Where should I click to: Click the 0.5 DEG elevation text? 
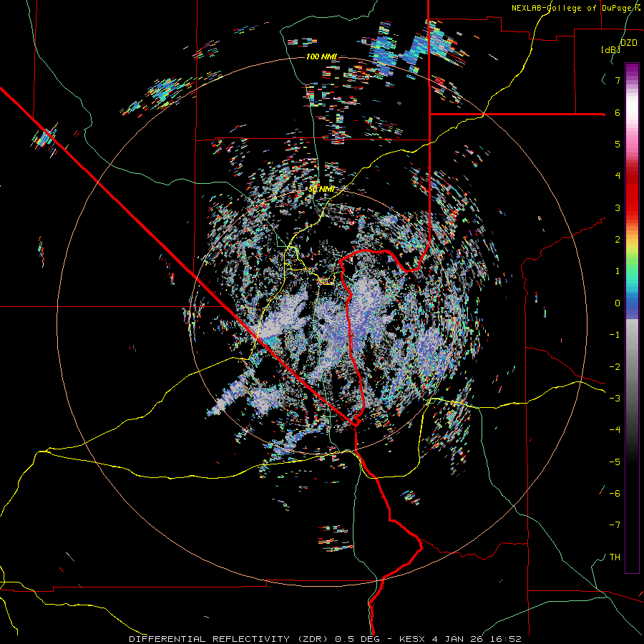pyautogui.click(x=357, y=639)
